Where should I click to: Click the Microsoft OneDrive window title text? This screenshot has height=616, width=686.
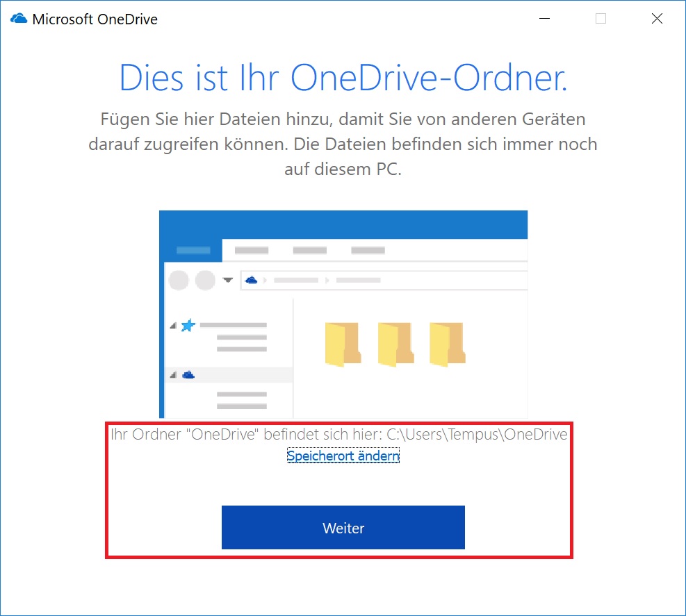pyautogui.click(x=95, y=19)
